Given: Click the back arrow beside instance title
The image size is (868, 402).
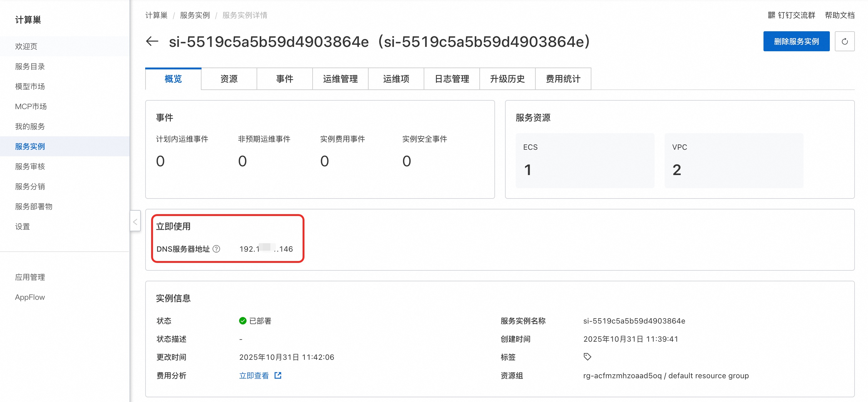Looking at the screenshot, I should point(152,41).
